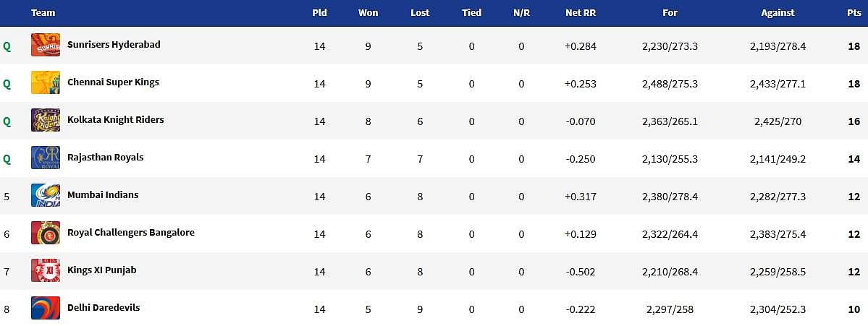Click the Chennai Super Kings logo
Image resolution: width=868 pixels, height=326 pixels.
click(45, 82)
